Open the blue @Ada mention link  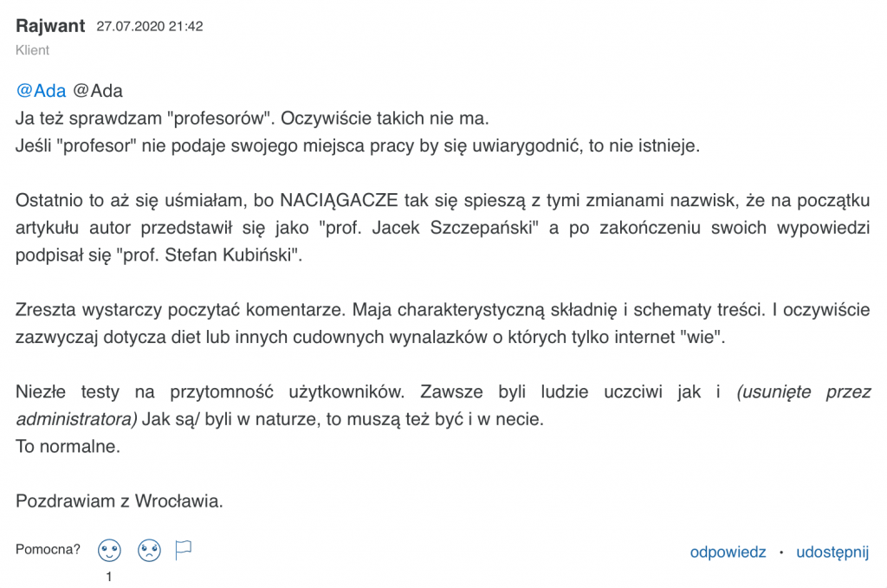(x=42, y=92)
